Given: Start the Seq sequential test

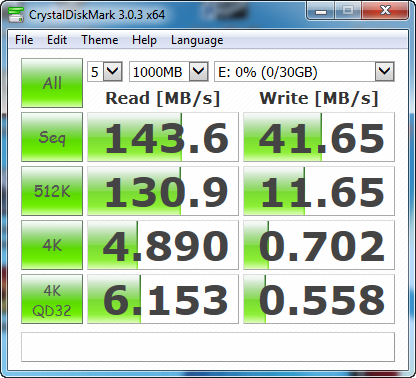Looking at the screenshot, I should [x=52, y=137].
